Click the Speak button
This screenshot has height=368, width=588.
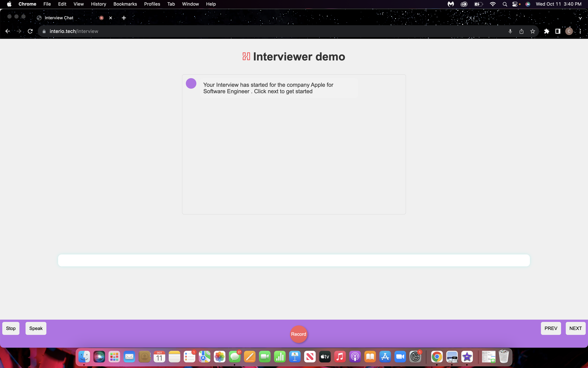36,328
